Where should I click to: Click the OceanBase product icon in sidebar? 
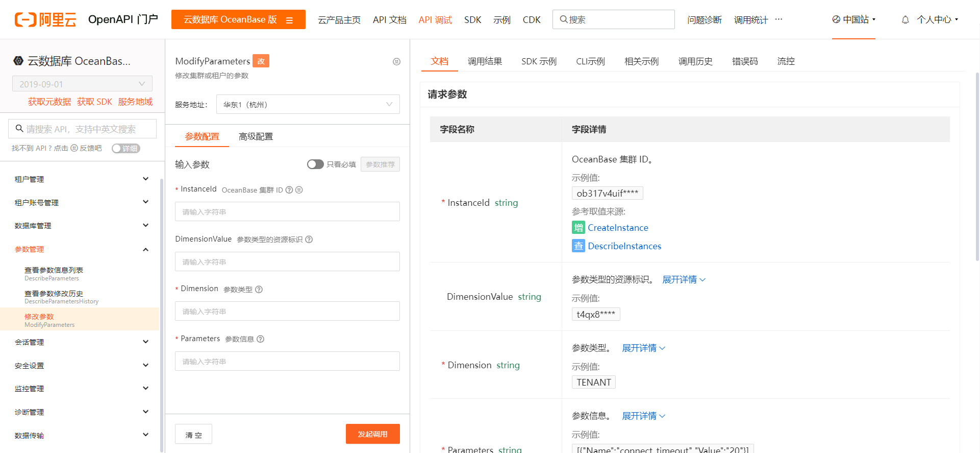click(18, 61)
